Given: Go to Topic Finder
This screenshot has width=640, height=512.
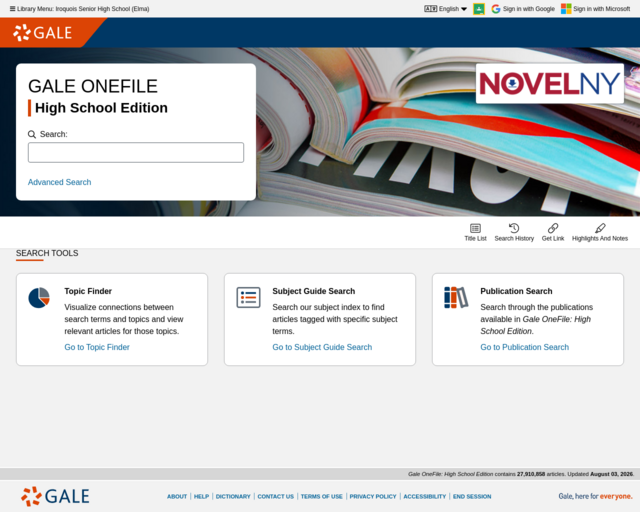Looking at the screenshot, I should point(97,347).
